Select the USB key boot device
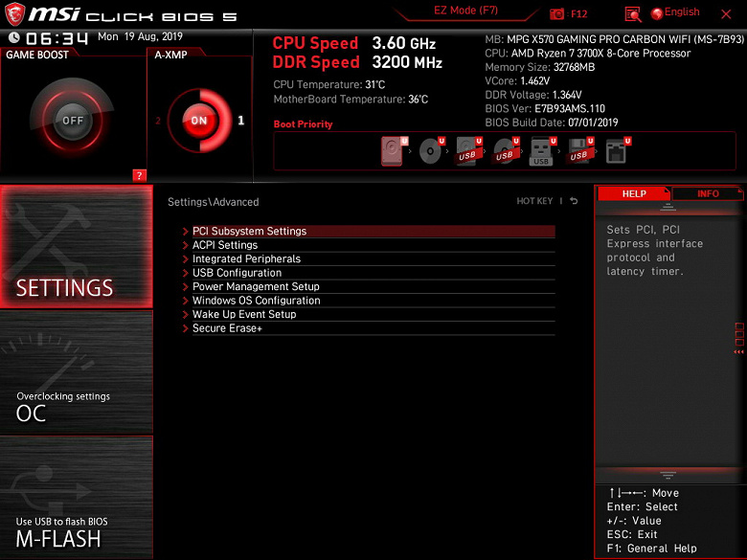747x560 pixels. click(542, 151)
